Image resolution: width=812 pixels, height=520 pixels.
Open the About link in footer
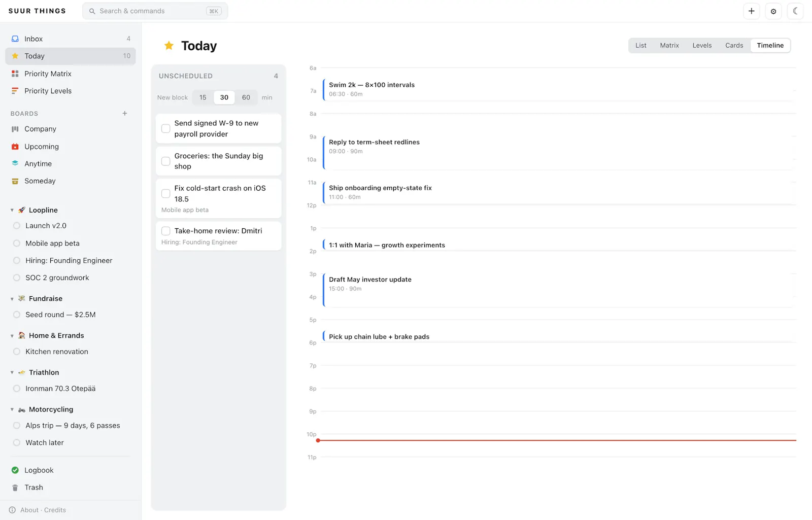point(29,510)
